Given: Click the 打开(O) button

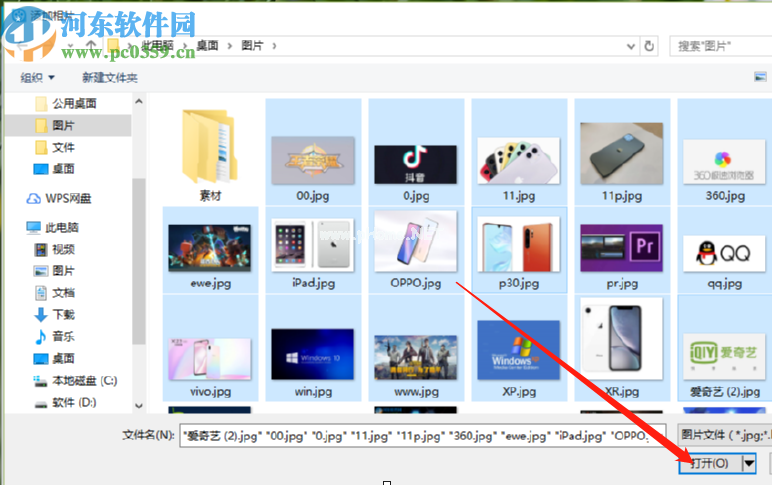Looking at the screenshot, I should 708,463.
